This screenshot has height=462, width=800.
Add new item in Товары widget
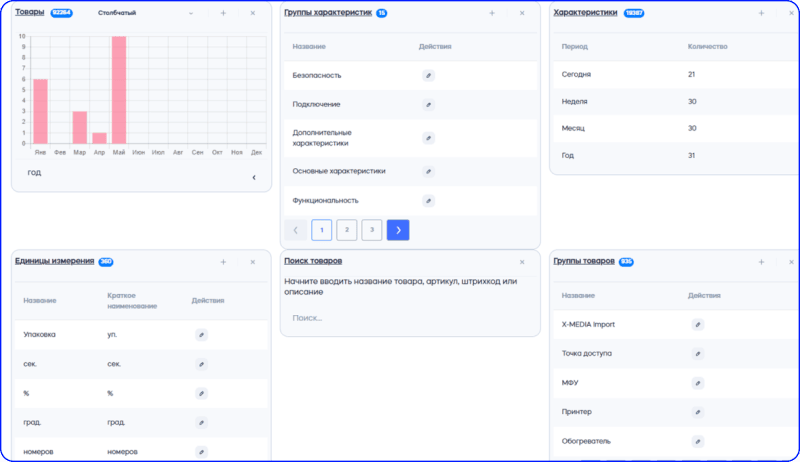point(223,13)
